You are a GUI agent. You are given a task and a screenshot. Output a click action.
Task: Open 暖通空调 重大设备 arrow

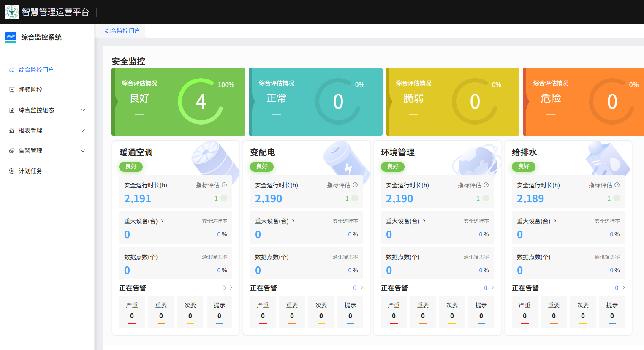(x=163, y=221)
